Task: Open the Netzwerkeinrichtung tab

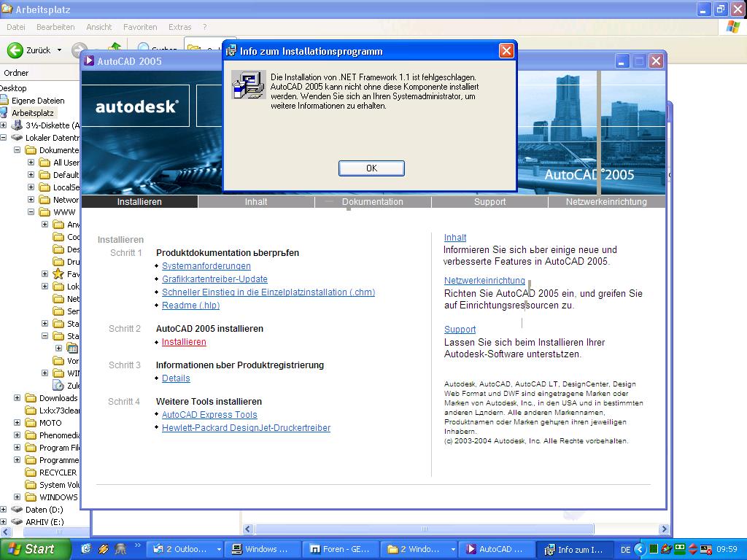Action: click(x=606, y=201)
